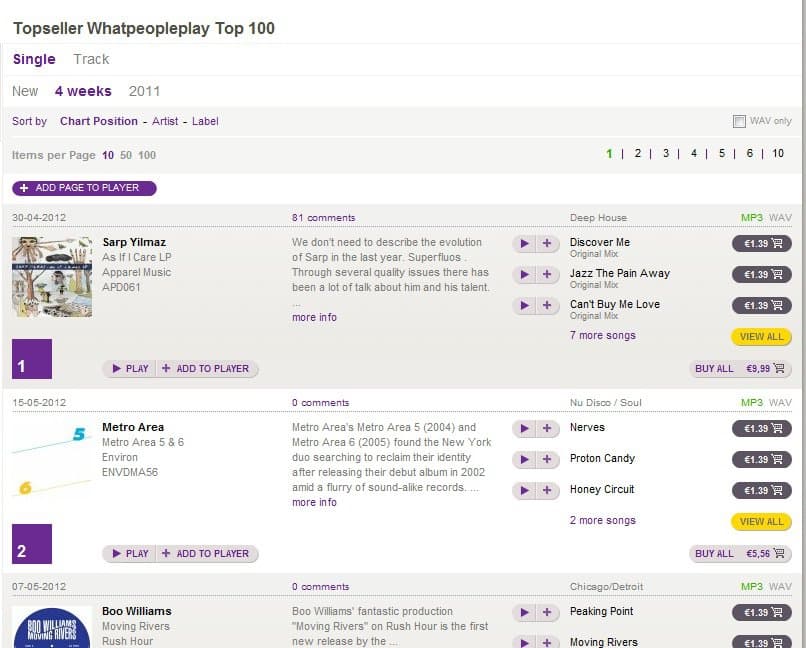
Task: Add Jazz The Pain Away to player
Action: click(x=547, y=274)
